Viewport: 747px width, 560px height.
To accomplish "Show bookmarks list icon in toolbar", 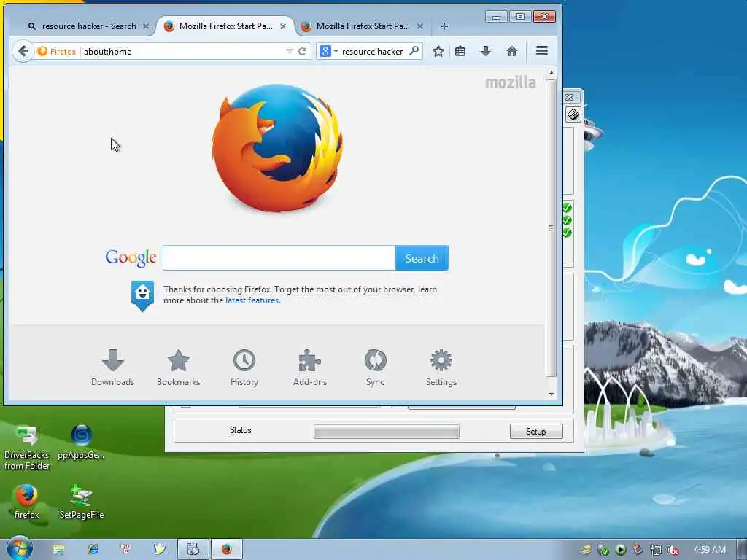I will point(460,52).
